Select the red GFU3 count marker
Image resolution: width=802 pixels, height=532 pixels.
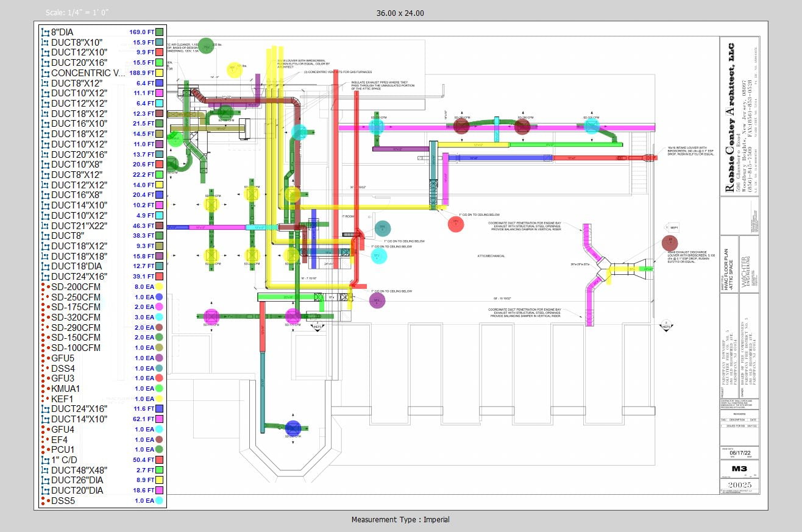point(455,224)
